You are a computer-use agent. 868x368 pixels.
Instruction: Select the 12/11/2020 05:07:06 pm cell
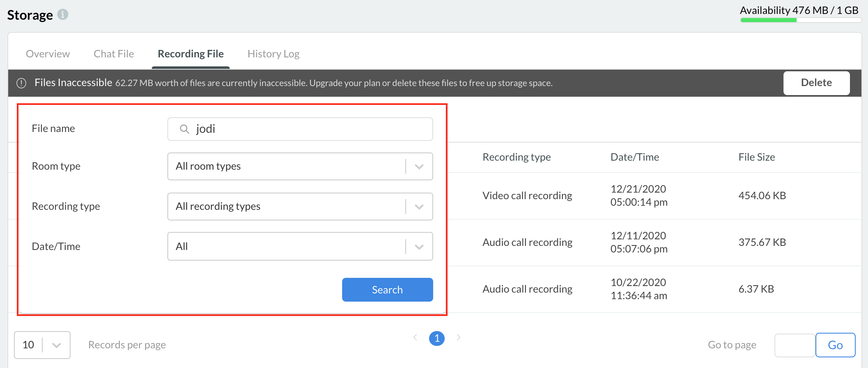(639, 242)
